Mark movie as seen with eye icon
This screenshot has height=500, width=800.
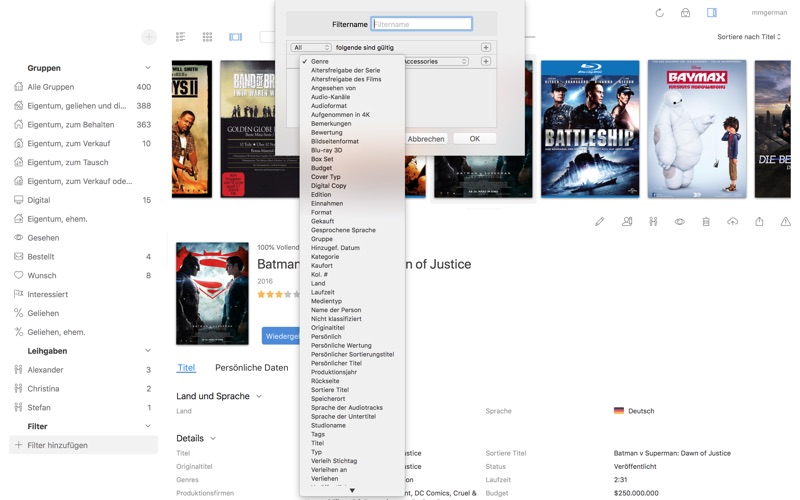coord(680,221)
